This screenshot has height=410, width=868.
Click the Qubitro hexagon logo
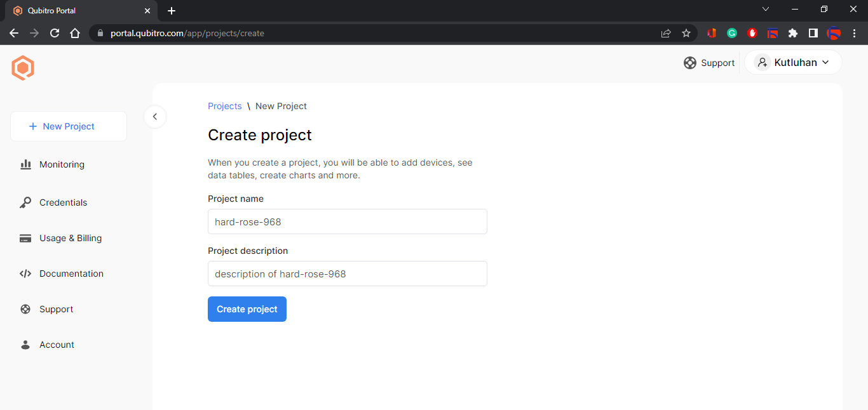tap(23, 68)
